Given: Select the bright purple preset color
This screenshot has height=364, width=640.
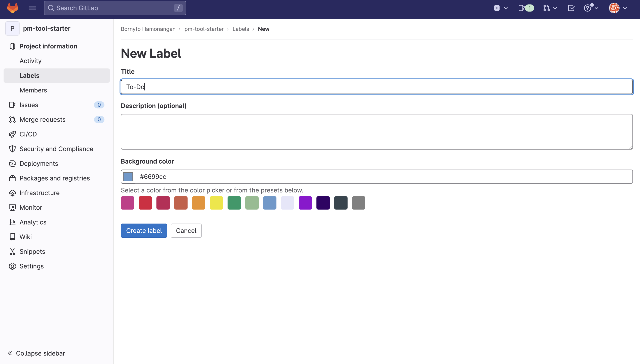Looking at the screenshot, I should [305, 203].
